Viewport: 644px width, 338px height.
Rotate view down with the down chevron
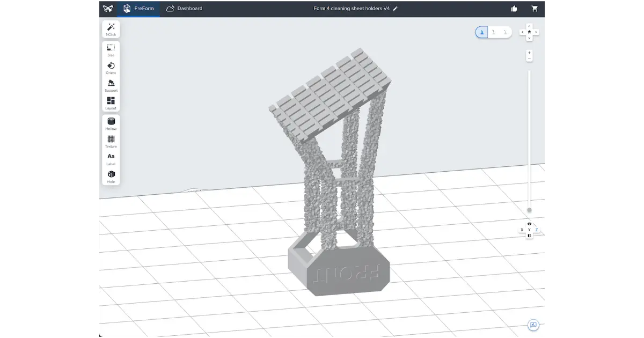530,39
